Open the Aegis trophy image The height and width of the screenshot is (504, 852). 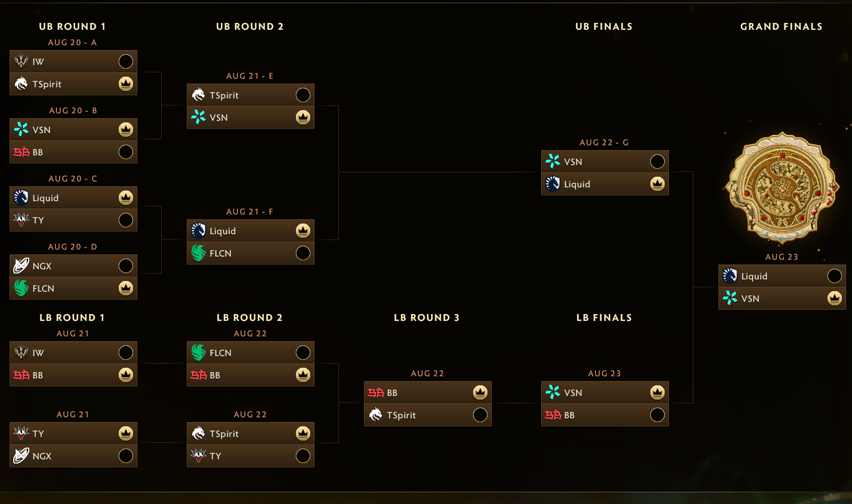pyautogui.click(x=782, y=188)
